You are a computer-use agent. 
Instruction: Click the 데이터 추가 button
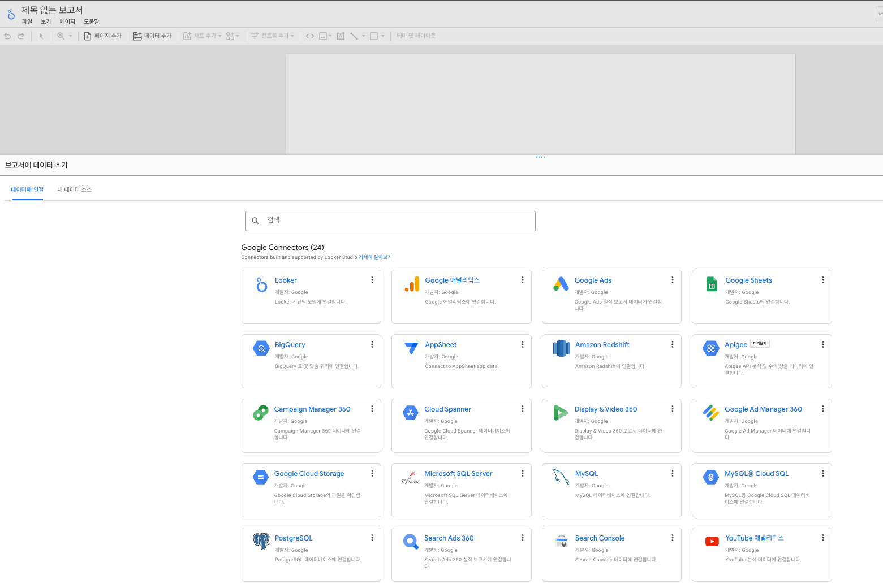(x=152, y=36)
